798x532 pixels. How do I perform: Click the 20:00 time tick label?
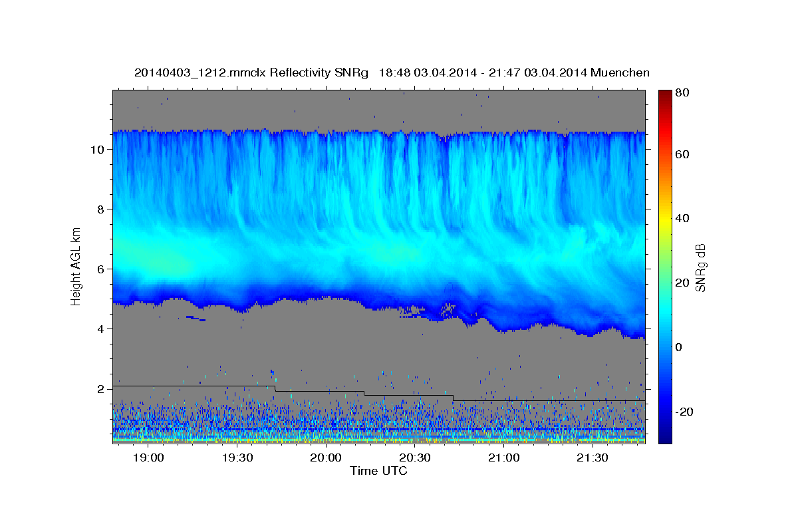[x=326, y=458]
